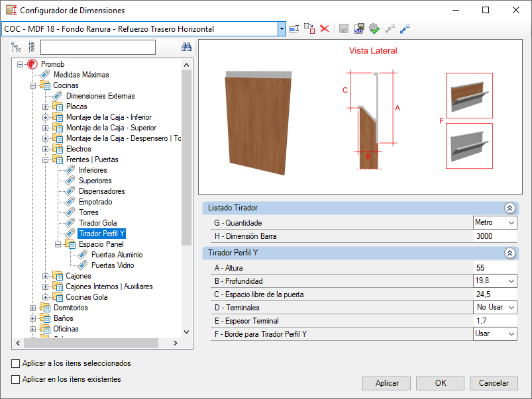
Task: Click the rename configuration icon
Action: [294, 28]
